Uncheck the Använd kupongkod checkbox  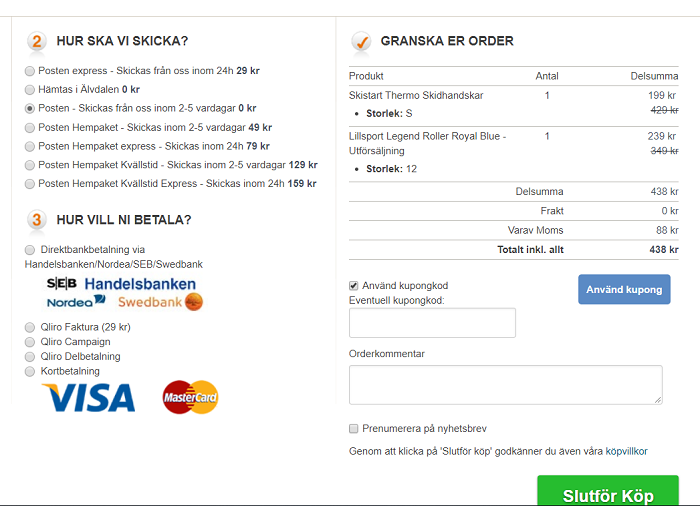pos(354,285)
